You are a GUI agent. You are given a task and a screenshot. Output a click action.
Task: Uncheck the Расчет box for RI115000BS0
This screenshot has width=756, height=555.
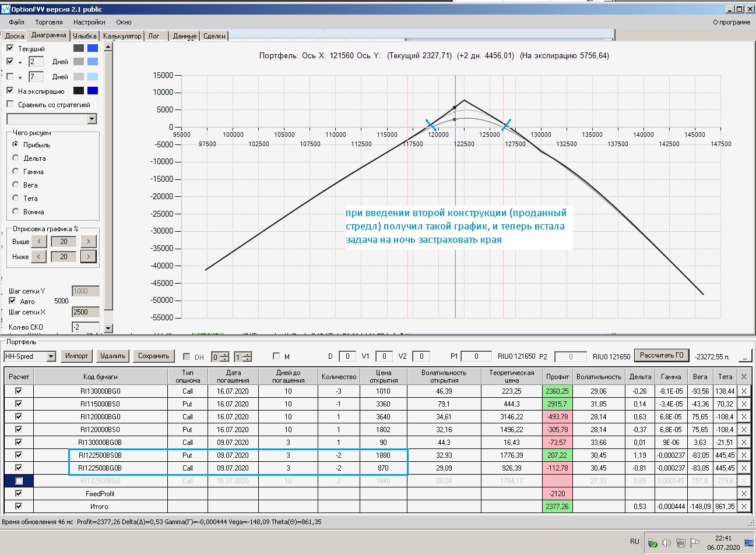(19, 404)
